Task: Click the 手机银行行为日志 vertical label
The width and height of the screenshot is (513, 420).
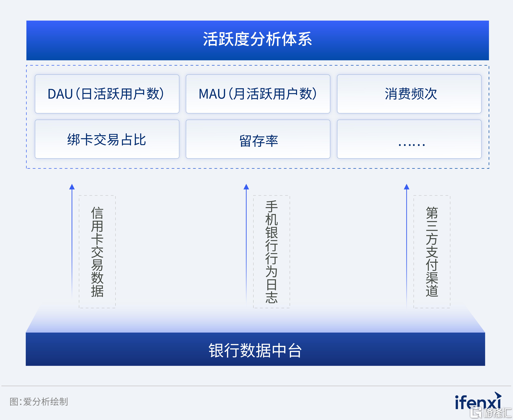Action: pyautogui.click(x=272, y=252)
